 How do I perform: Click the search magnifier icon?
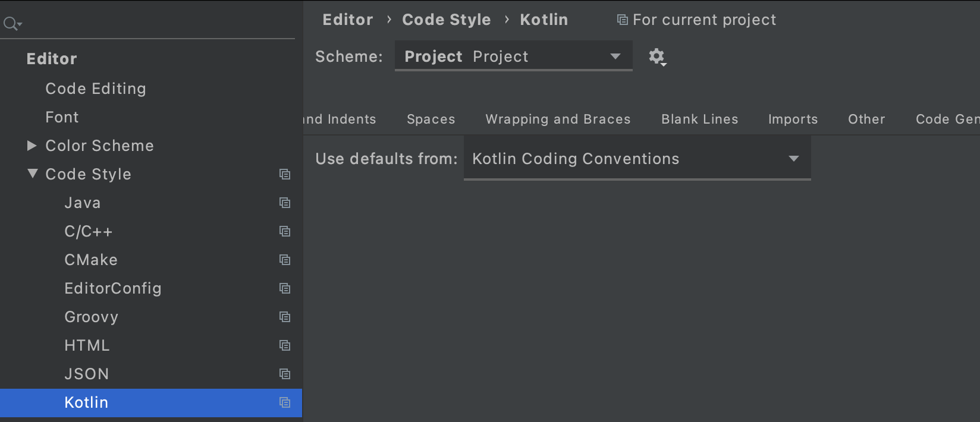(11, 24)
